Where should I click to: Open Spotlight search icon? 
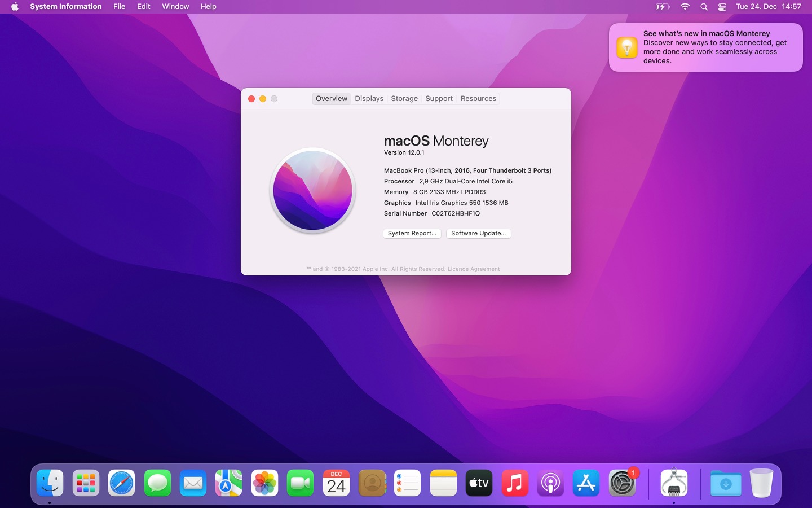(x=704, y=7)
